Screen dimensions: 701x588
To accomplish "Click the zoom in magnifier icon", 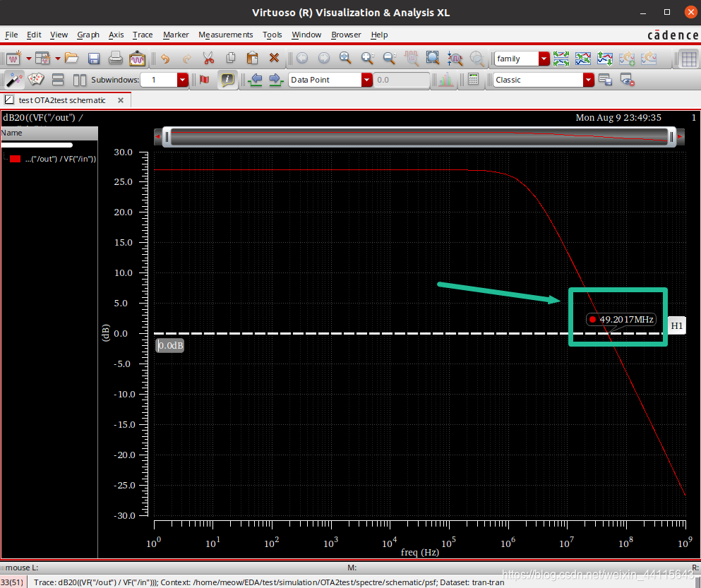I will point(368,58).
